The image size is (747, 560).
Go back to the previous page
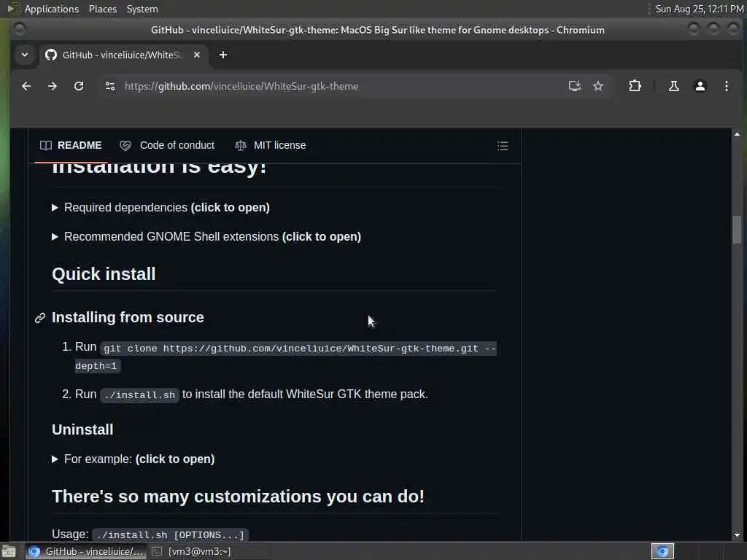(26, 86)
